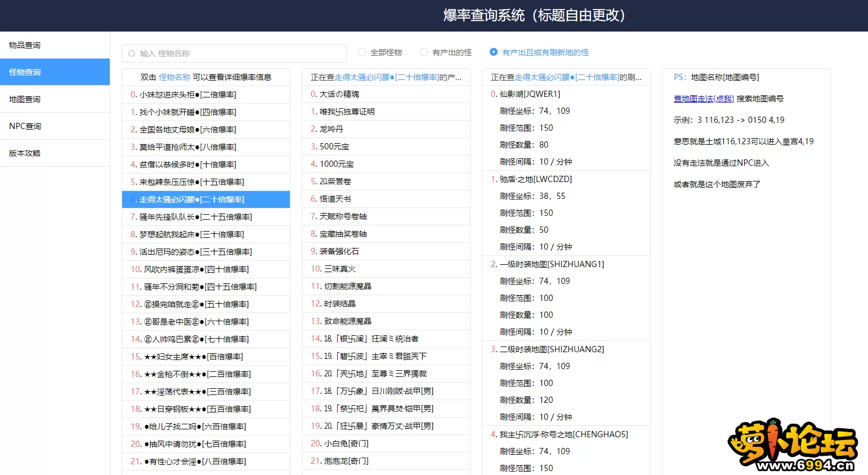Select the 有产出且或有刷新地的怪 radio option
Image resolution: width=868 pixels, height=475 pixels.
pyautogui.click(x=494, y=52)
